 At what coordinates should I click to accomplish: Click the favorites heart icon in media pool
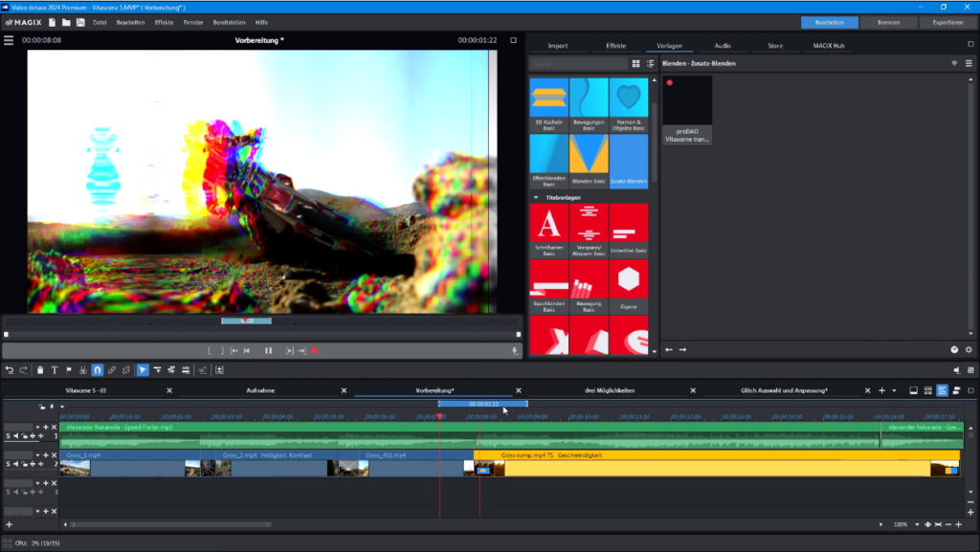tap(954, 63)
